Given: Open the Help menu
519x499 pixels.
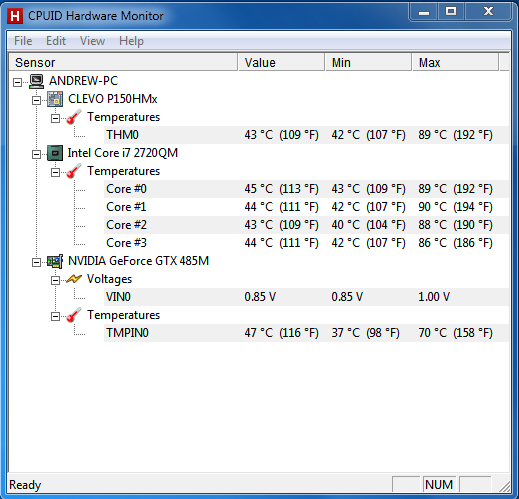Looking at the screenshot, I should click(x=131, y=41).
